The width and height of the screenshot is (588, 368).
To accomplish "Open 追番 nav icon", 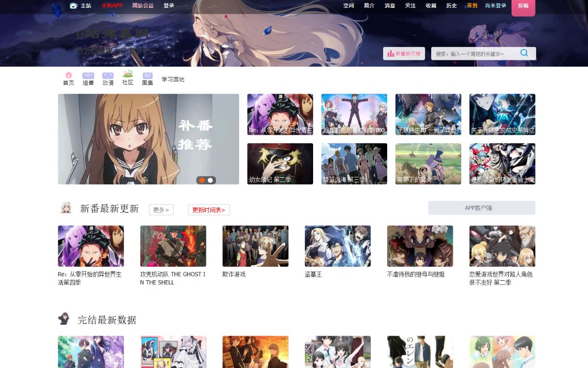I will (88, 79).
